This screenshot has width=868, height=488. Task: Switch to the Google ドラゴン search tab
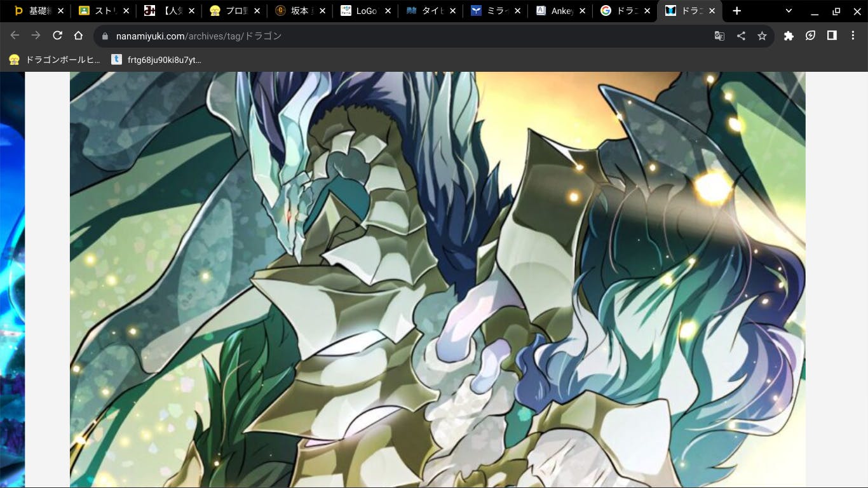623,11
